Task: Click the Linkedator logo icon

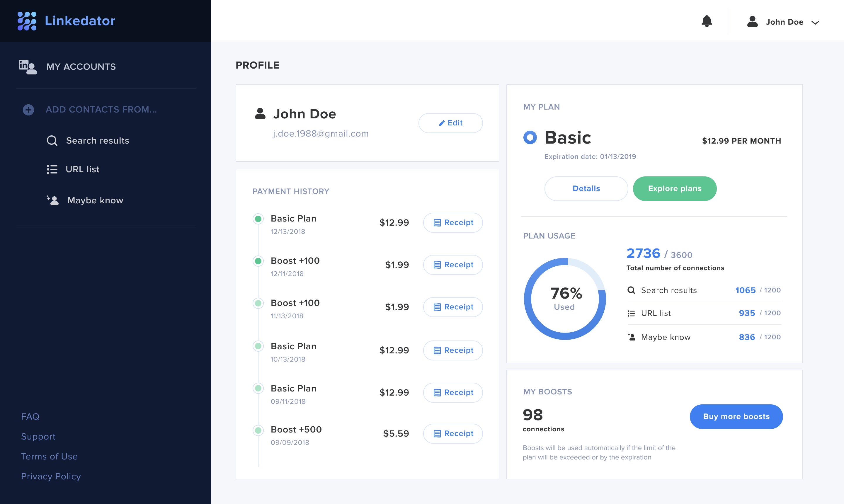Action: coord(27,21)
